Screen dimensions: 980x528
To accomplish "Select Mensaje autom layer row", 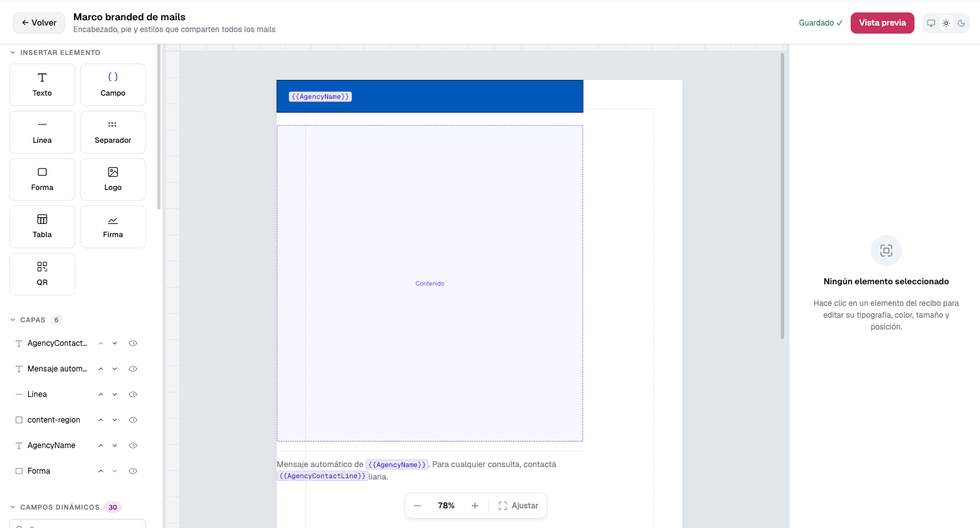I will coord(77,369).
